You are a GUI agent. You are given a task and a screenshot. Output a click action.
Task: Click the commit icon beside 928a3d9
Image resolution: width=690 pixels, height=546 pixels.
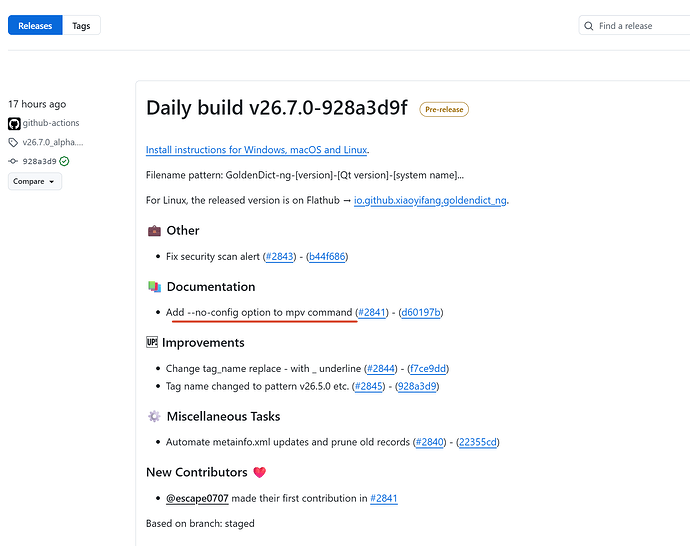(13, 161)
